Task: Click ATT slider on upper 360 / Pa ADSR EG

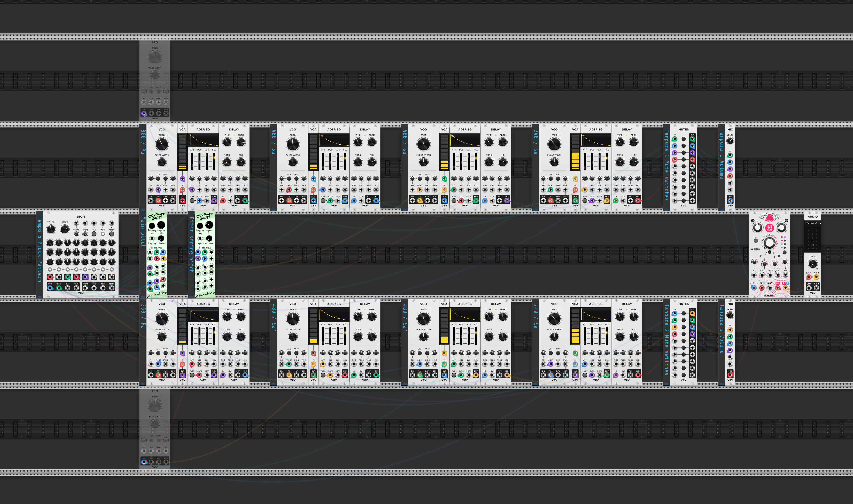Action: [x=192, y=162]
